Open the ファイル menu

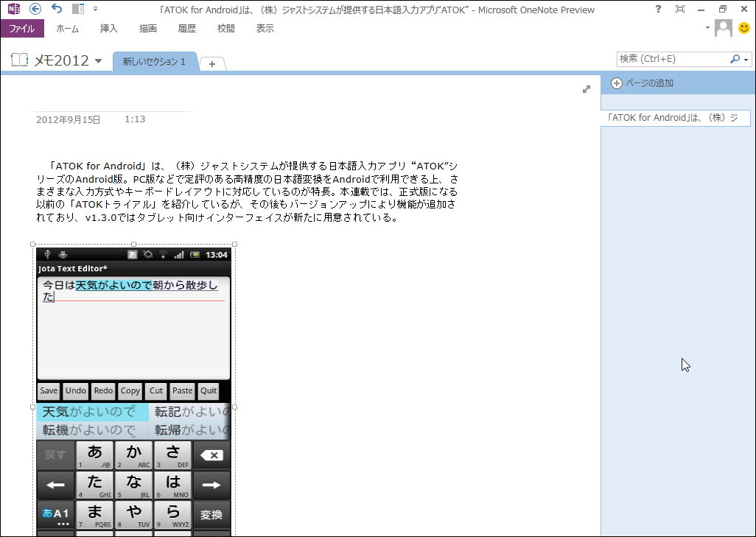tap(22, 28)
